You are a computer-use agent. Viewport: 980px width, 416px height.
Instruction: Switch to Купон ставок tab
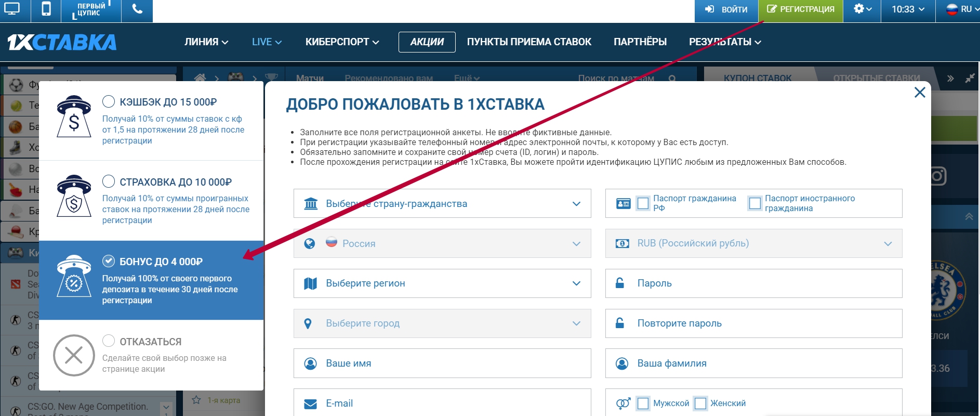758,78
